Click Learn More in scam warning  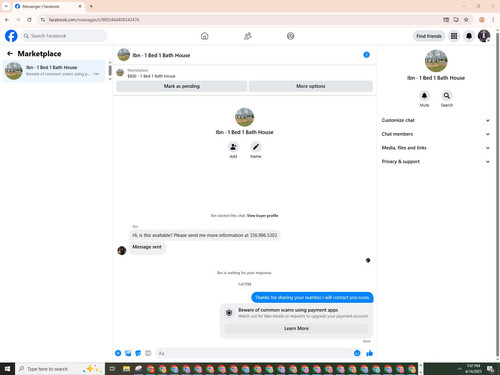296,328
